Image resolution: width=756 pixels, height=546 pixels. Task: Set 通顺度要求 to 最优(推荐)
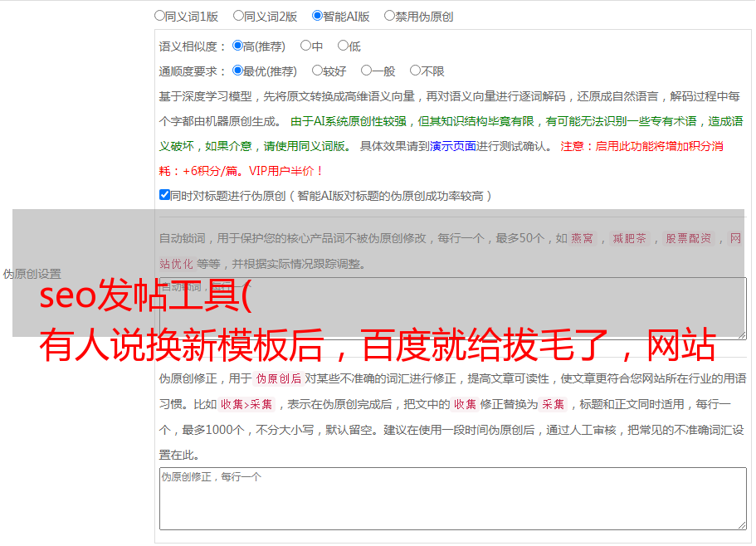237,71
